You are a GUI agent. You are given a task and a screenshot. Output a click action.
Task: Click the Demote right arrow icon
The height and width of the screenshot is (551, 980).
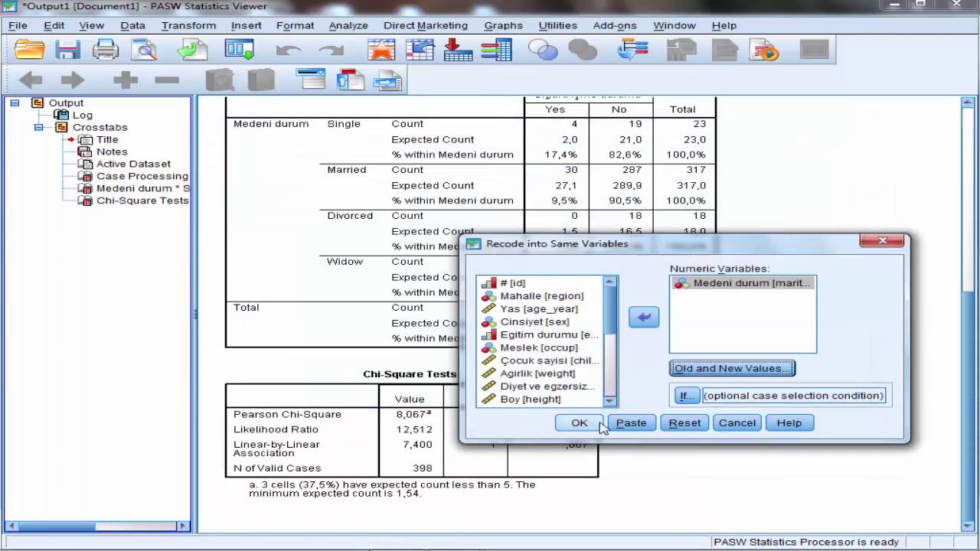point(73,80)
